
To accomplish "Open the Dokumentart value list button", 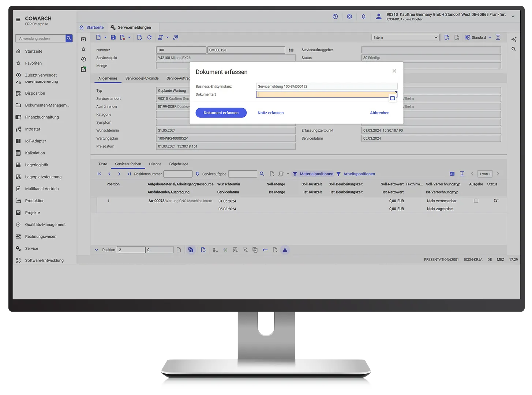I will 392,98.
